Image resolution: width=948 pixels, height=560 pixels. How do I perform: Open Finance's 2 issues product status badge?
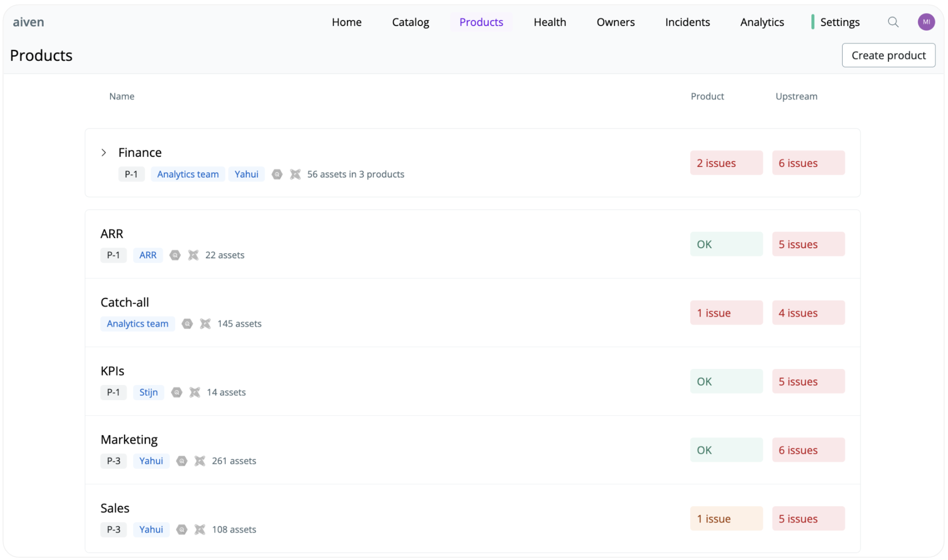(726, 163)
